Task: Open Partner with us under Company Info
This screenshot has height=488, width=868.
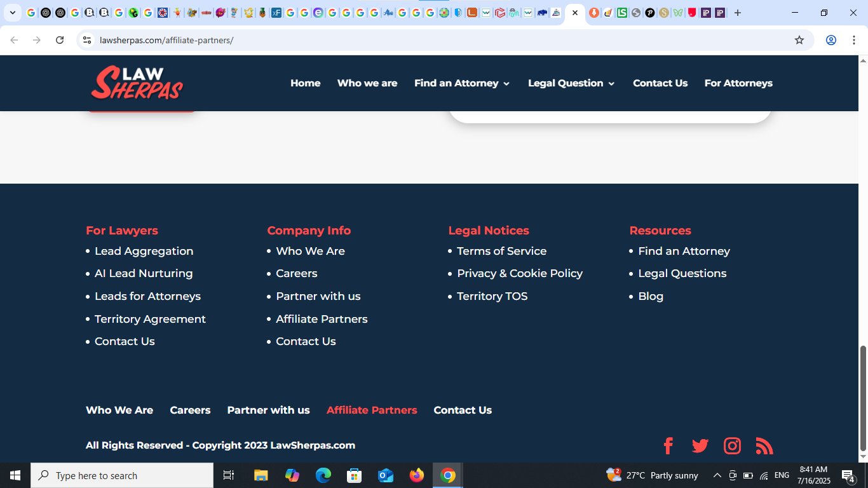Action: (x=318, y=296)
